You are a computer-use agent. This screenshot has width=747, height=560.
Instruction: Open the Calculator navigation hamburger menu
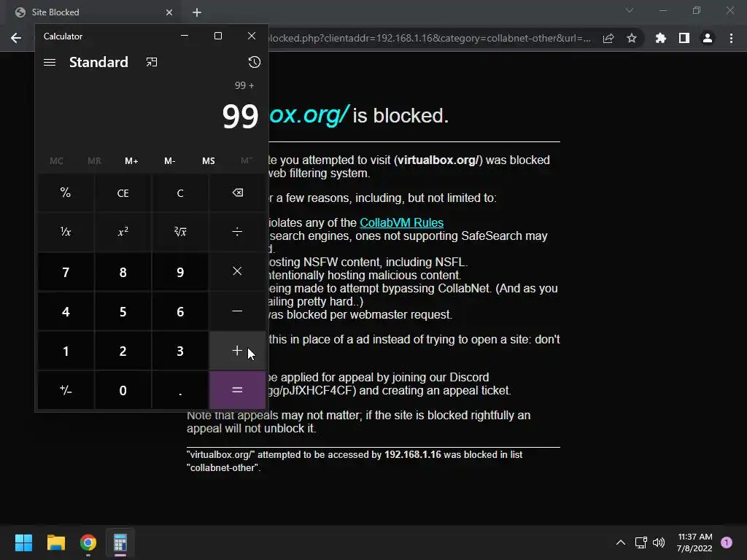50,63
